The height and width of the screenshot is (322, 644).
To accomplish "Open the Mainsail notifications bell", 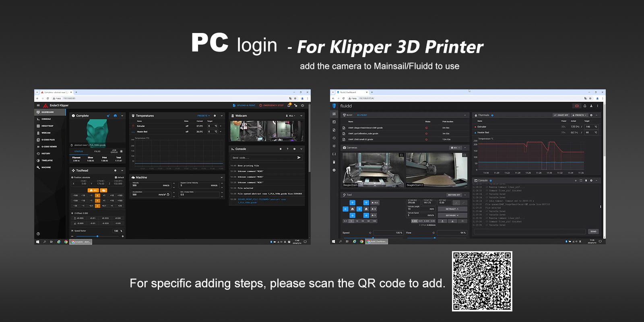I will pyautogui.click(x=289, y=105).
